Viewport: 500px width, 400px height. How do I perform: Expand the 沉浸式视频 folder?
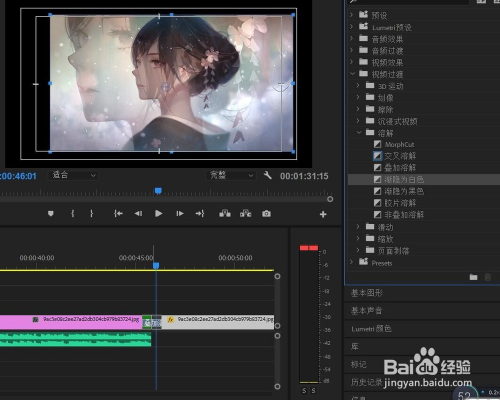358,121
